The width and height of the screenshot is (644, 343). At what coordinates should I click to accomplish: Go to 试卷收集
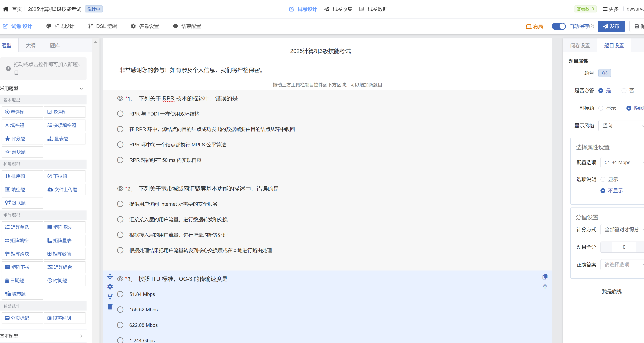338,9
